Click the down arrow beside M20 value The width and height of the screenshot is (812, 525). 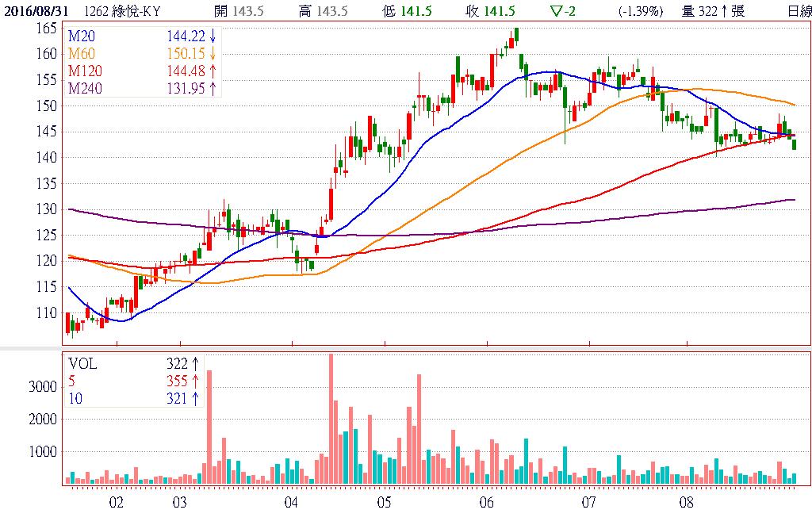pyautogui.click(x=213, y=37)
